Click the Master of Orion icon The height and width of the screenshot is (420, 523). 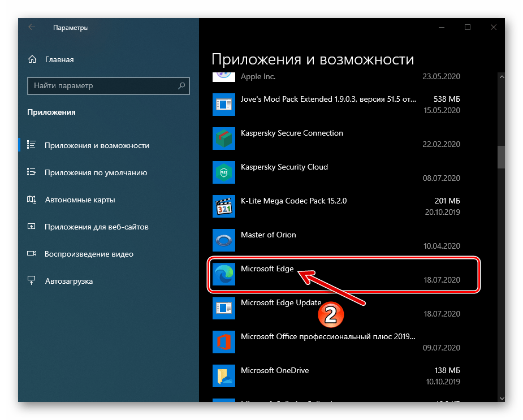(x=224, y=240)
